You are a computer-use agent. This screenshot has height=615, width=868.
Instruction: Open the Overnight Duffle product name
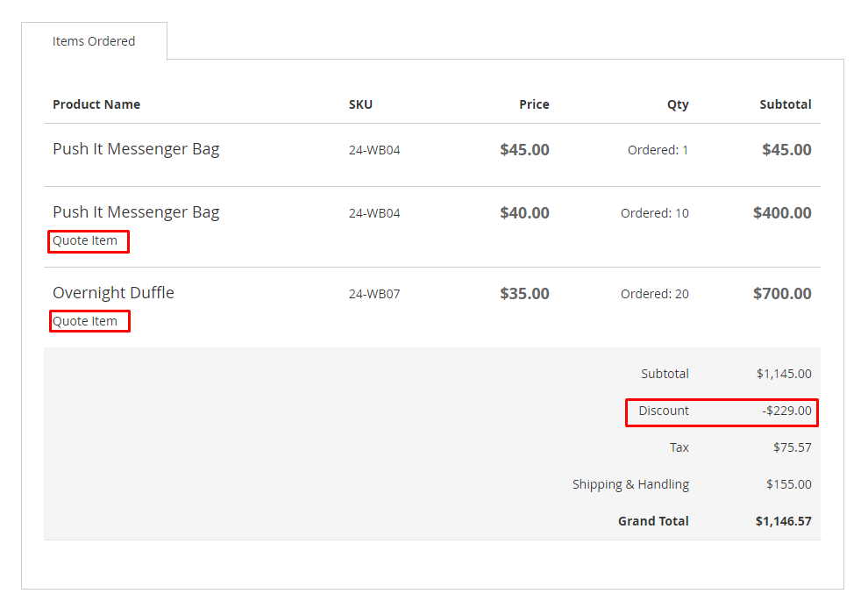(113, 293)
